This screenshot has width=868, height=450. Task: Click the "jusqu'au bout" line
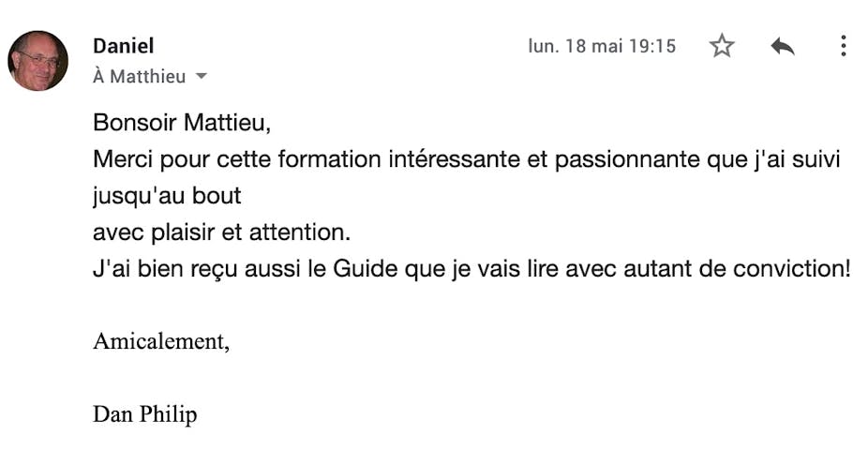coord(167,197)
